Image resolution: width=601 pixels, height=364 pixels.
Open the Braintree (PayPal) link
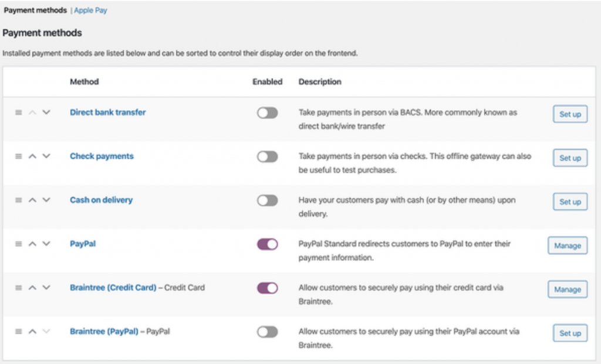coord(104,331)
